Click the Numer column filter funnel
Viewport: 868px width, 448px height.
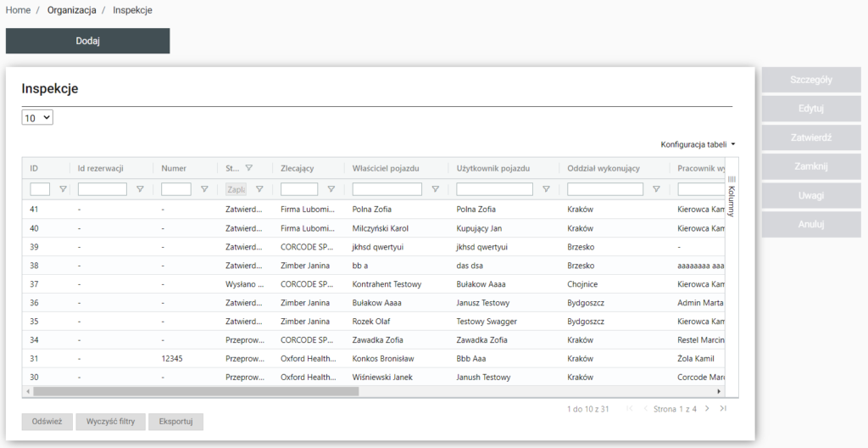click(x=204, y=189)
